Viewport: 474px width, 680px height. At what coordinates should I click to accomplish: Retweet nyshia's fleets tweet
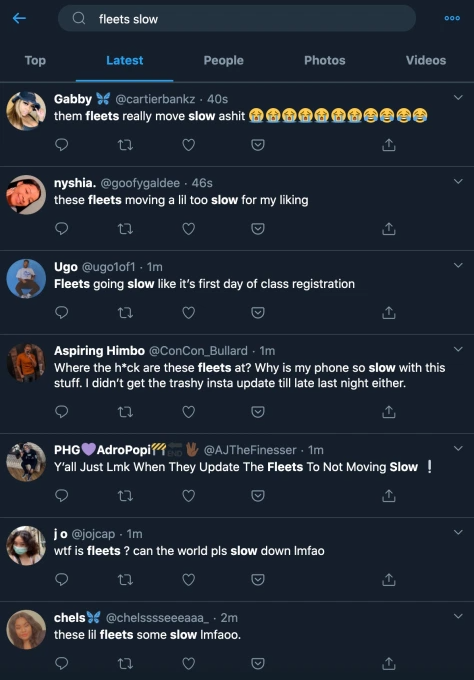[x=125, y=229]
